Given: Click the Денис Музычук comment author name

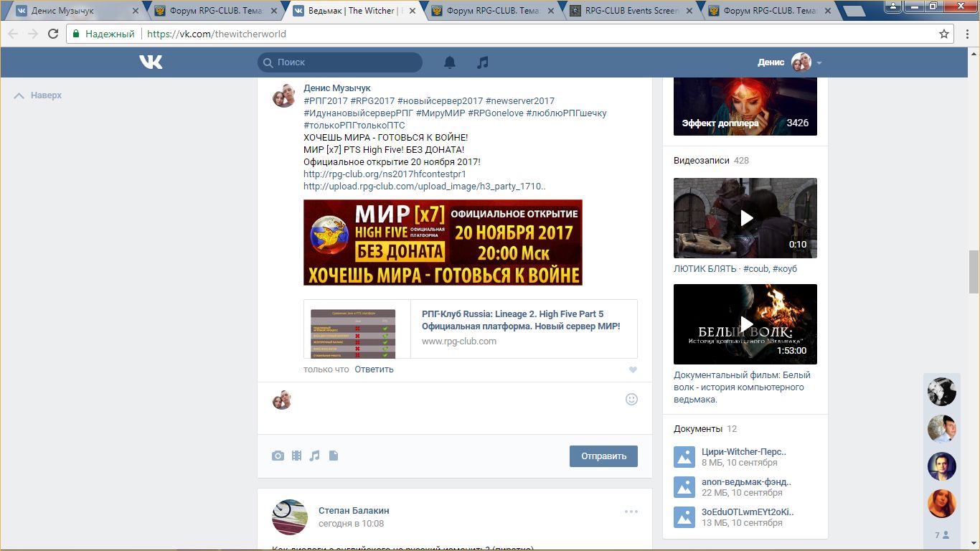Looking at the screenshot, I should 337,88.
